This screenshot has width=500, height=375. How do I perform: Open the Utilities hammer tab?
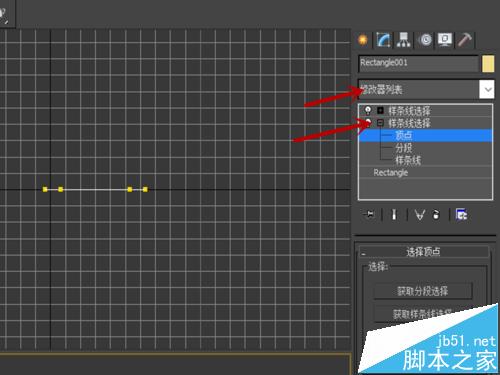point(465,40)
